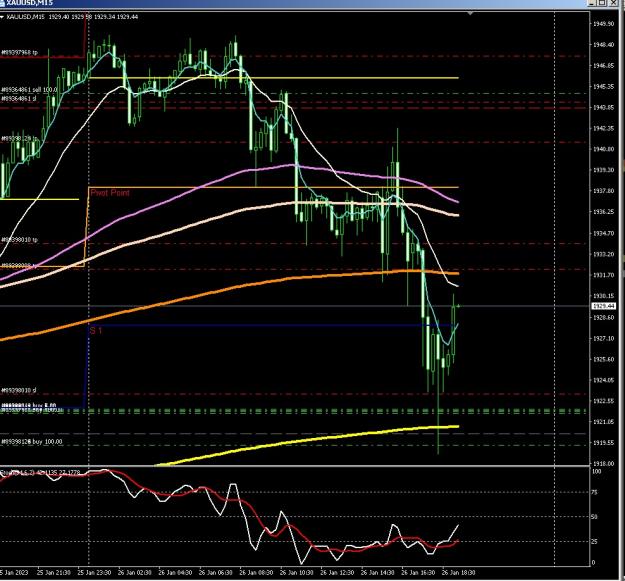Image resolution: width=625 pixels, height=581 pixels.
Task: Open the one-click trading arrow beside XAUUSD,M15
Action: click(2, 17)
